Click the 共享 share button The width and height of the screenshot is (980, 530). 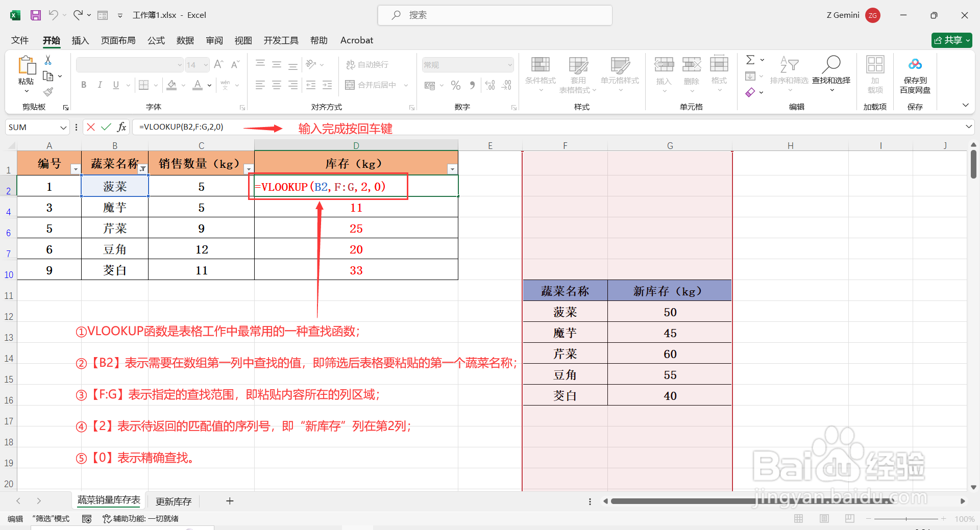pyautogui.click(x=951, y=40)
